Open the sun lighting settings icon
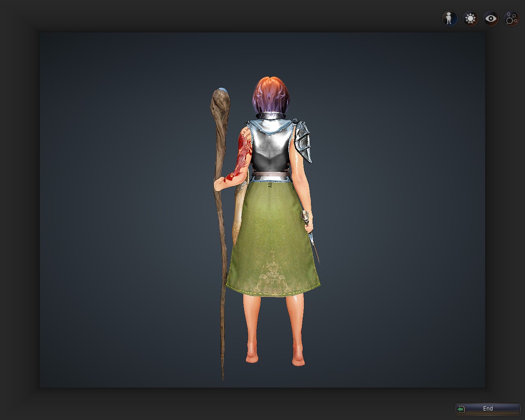 pyautogui.click(x=470, y=18)
